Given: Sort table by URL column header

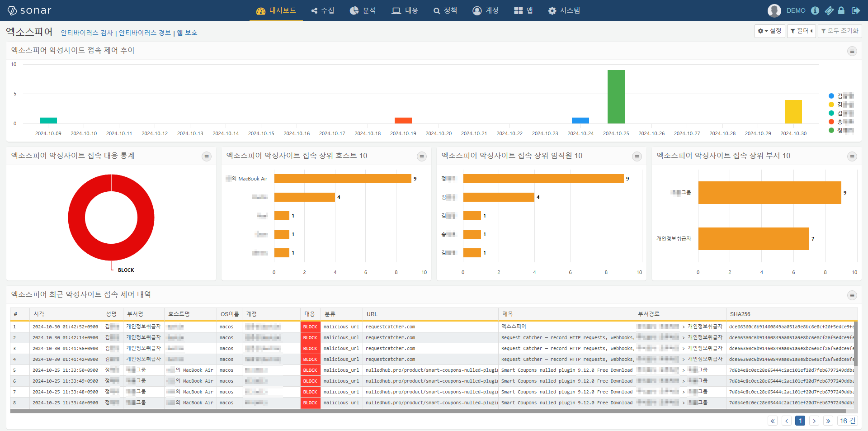Looking at the screenshot, I should 430,314.
